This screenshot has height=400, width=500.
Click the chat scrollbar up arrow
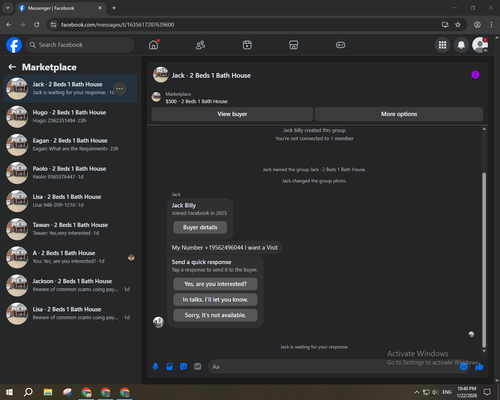(484, 129)
